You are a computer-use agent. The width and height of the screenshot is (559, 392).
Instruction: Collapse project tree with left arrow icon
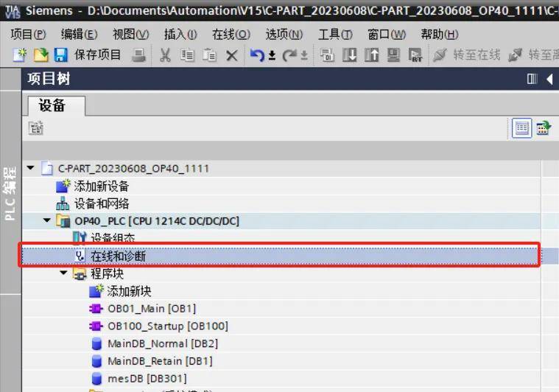[x=549, y=79]
